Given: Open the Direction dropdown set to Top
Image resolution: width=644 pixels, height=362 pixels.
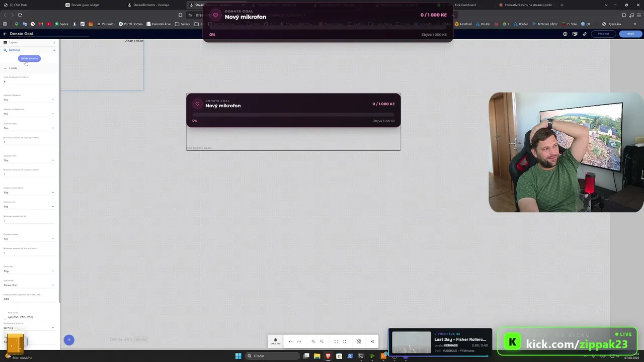Looking at the screenshot, I should point(29,271).
